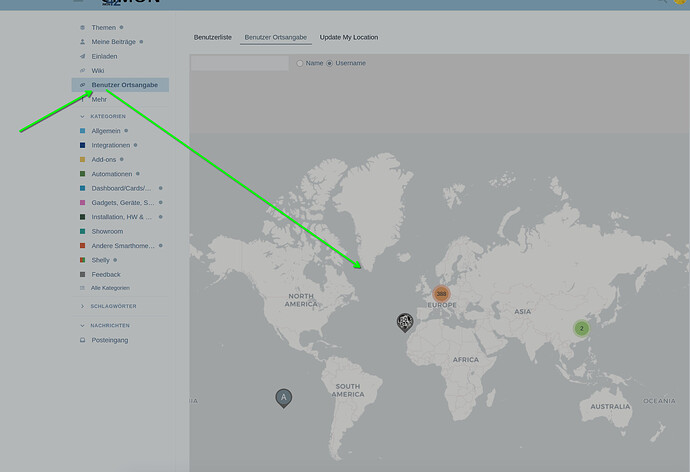Click the Einladen sidebar link
The width and height of the screenshot is (690, 472).
(x=104, y=57)
